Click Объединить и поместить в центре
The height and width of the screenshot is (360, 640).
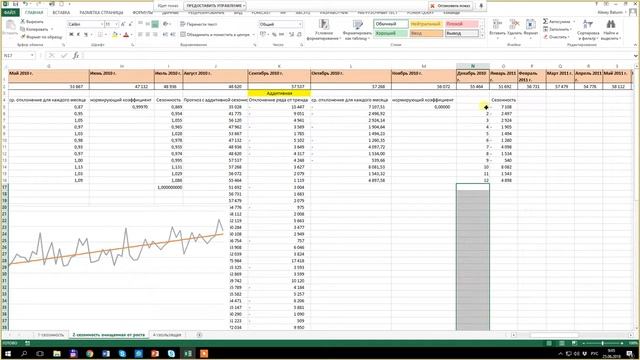point(217,35)
